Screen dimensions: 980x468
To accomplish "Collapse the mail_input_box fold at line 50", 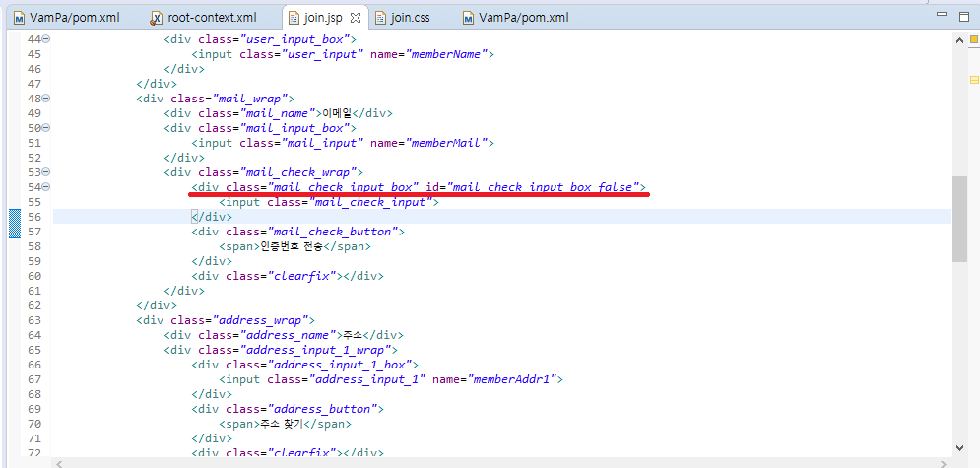I will coord(46,128).
